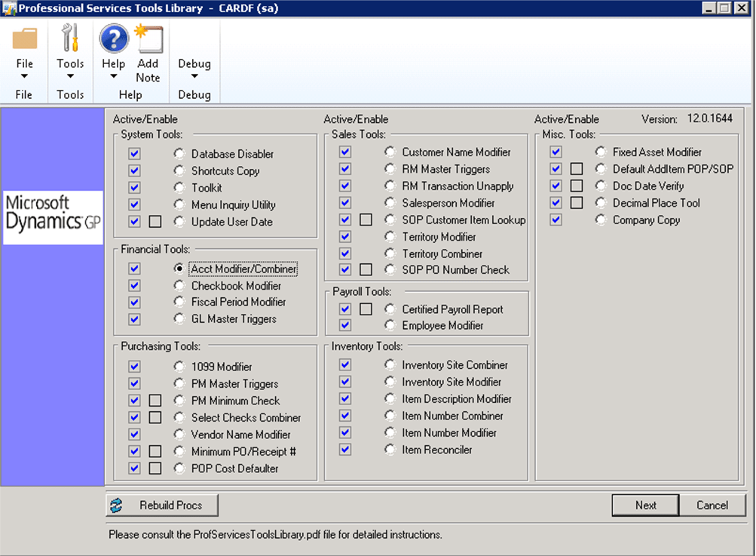Uncheck the Database Disabler enable checkbox
Viewport: 756px width, 556px height.
tap(134, 153)
